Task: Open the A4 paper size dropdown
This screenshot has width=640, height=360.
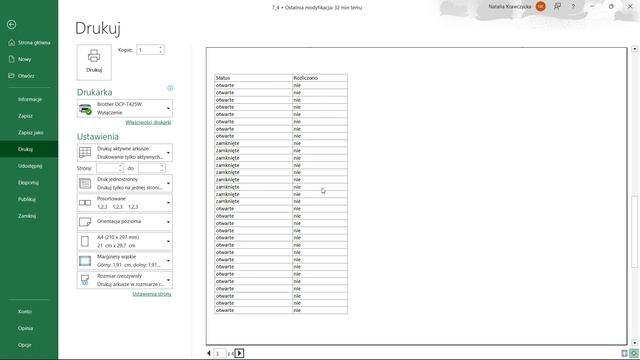Action: pos(124,241)
